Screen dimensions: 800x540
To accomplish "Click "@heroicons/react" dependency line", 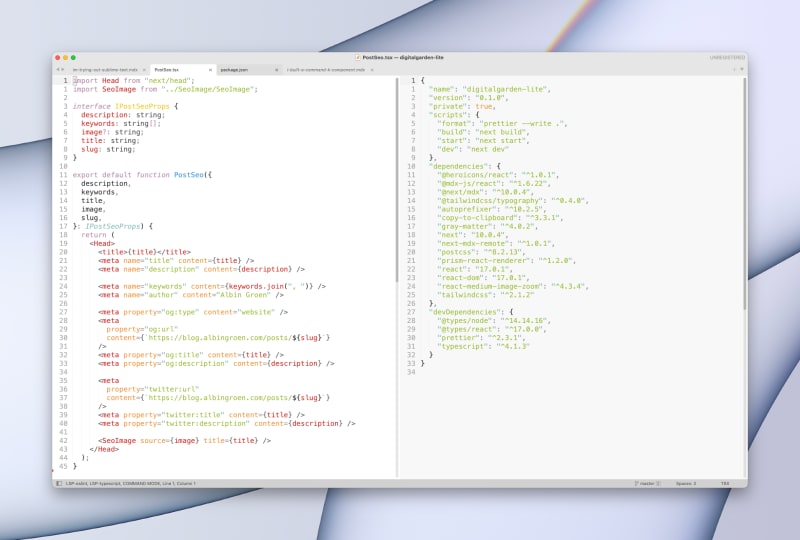I will 498,175.
